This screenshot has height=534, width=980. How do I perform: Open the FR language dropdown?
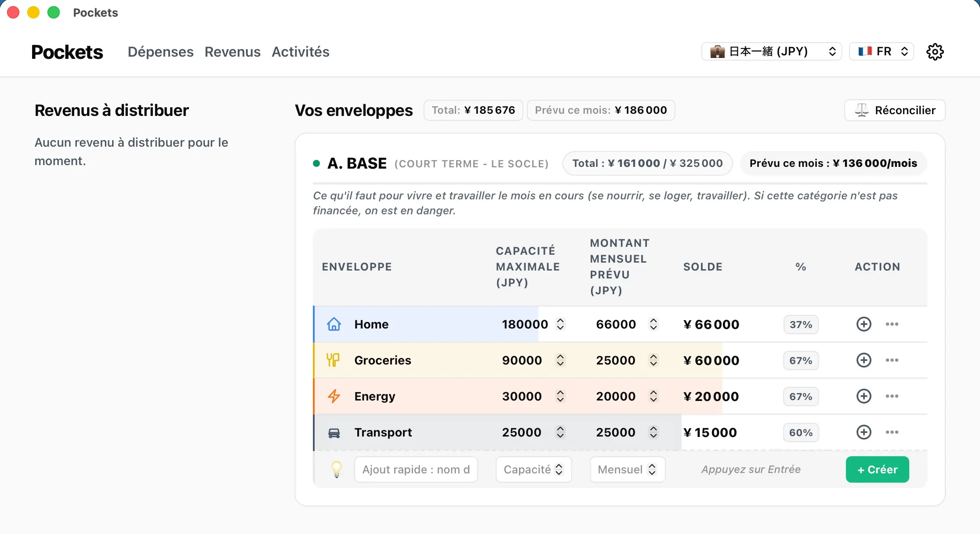tap(882, 51)
